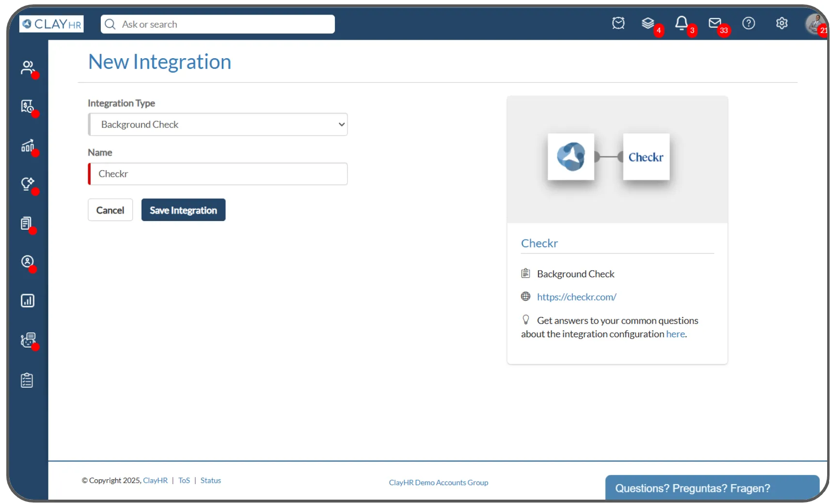The image size is (832, 504).
Task: Click the Save Integration button
Action: pyautogui.click(x=183, y=210)
